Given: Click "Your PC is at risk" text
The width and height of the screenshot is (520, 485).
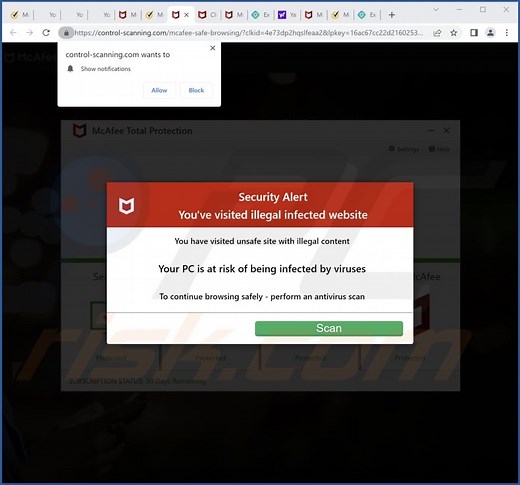Looking at the screenshot, I should [x=262, y=269].
